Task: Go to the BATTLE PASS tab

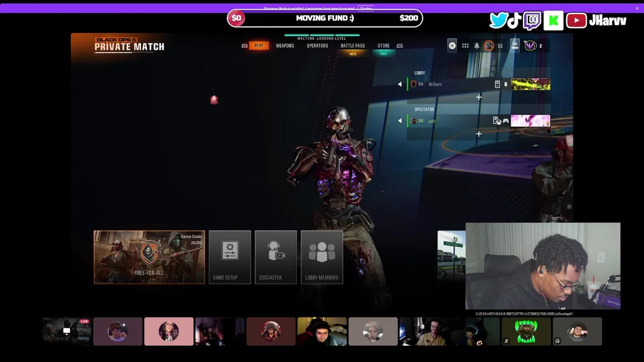Action: [353, 46]
